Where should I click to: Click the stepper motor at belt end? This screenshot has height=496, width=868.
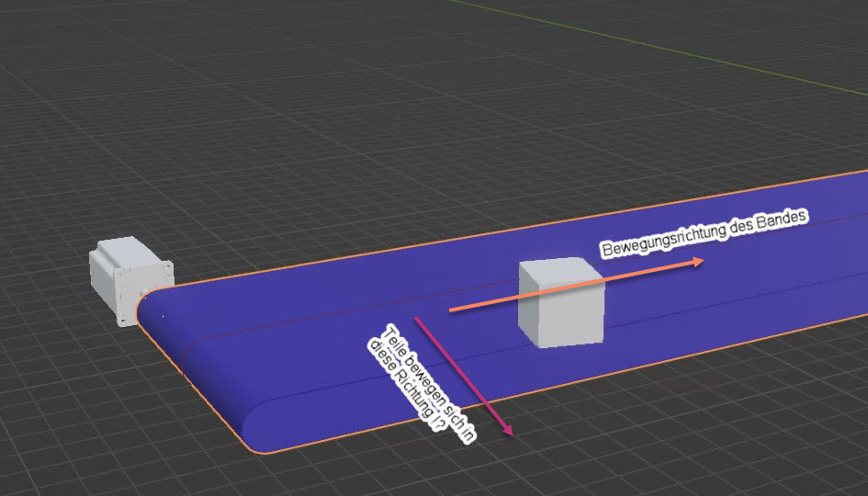tap(129, 276)
